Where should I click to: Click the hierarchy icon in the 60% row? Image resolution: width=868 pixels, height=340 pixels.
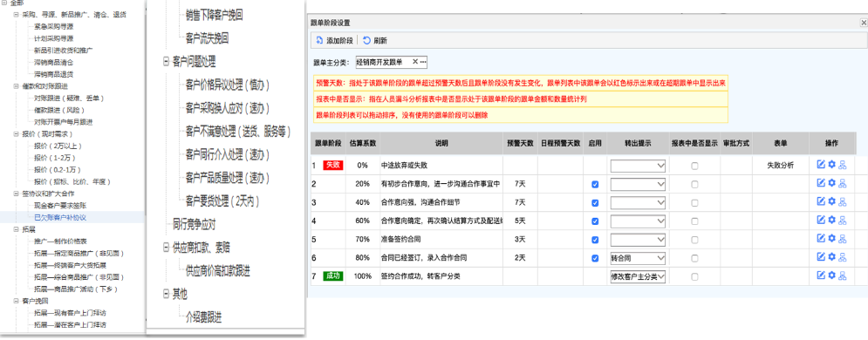843,220
